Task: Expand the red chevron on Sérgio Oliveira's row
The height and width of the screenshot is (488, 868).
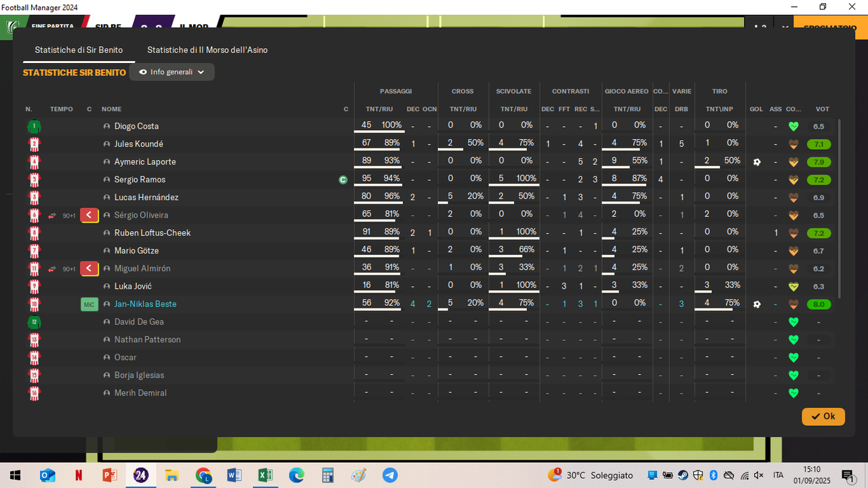Action: (90, 216)
